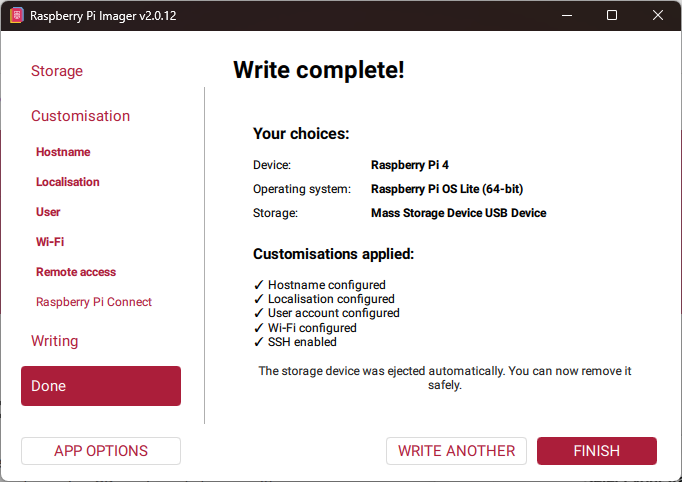This screenshot has height=482, width=682.
Task: Close the Raspberry Pi Imager window
Action: click(x=658, y=15)
